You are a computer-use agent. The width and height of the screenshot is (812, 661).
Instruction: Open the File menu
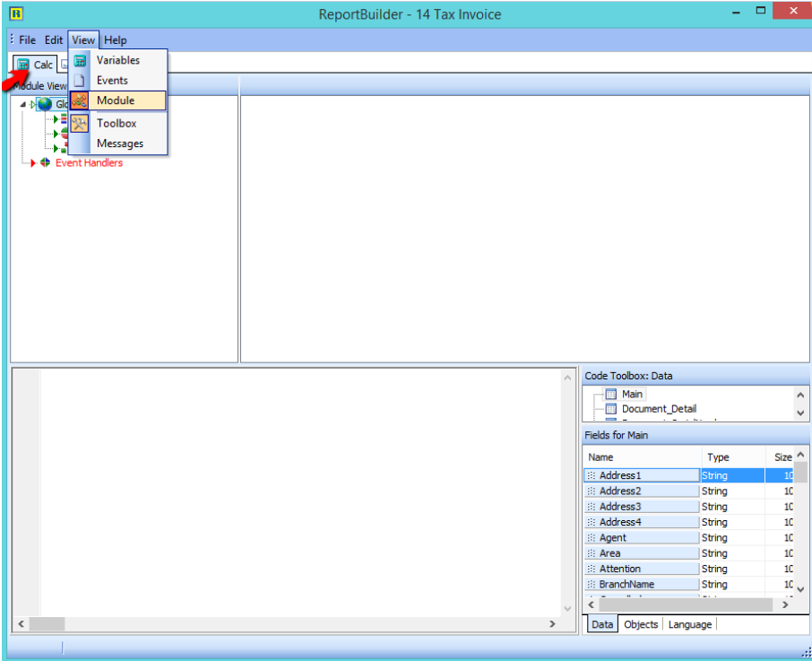[27, 40]
